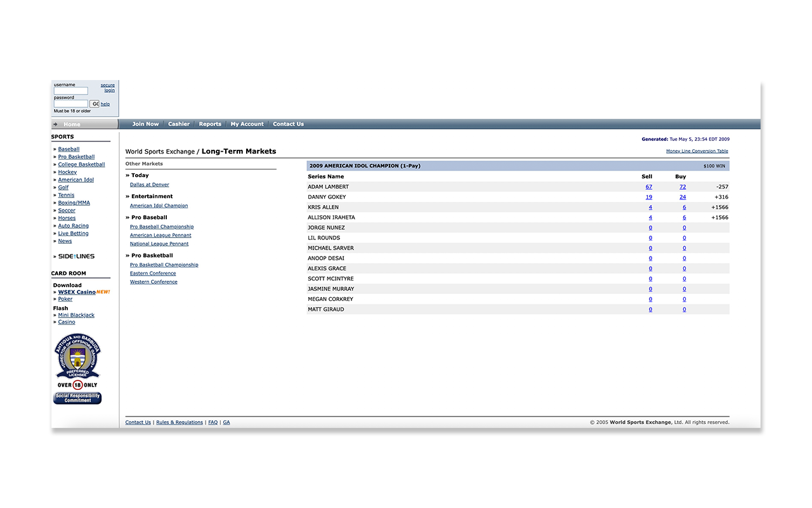Select Adam Lambert's Buy price 72

coord(683,187)
